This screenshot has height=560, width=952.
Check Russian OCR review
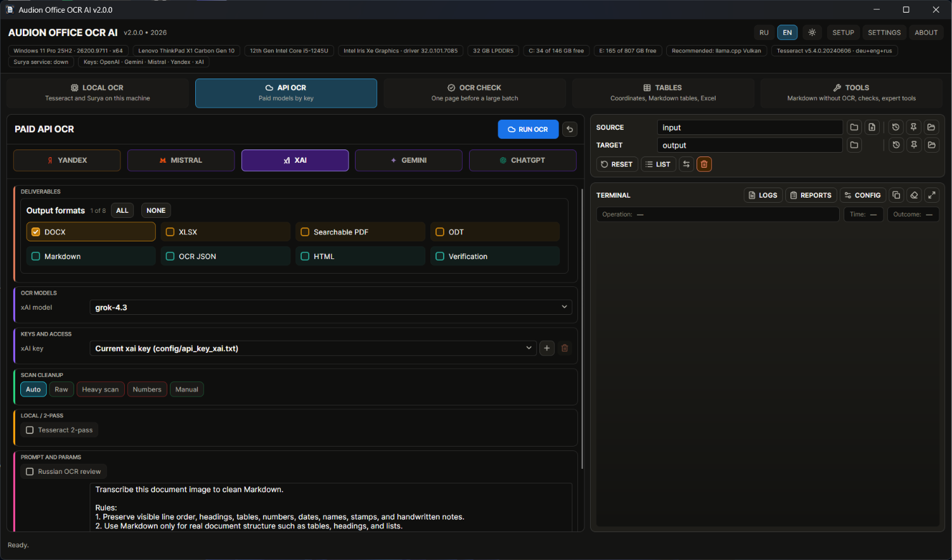coord(63,471)
